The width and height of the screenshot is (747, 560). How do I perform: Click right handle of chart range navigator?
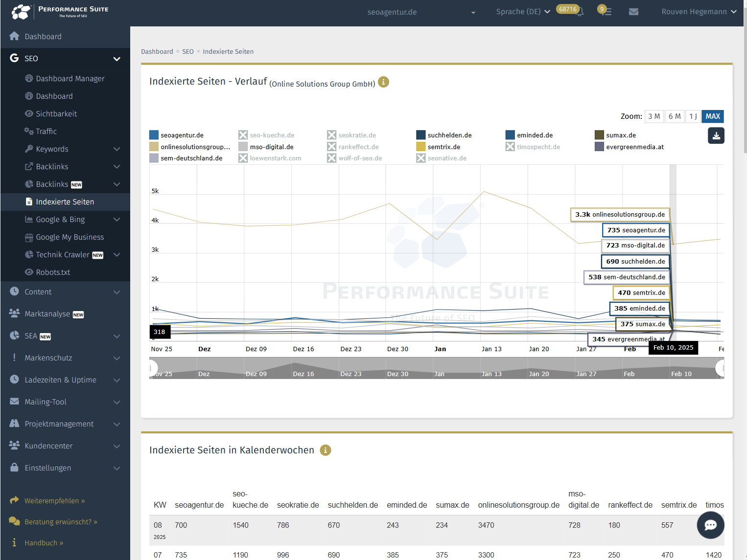pos(720,368)
